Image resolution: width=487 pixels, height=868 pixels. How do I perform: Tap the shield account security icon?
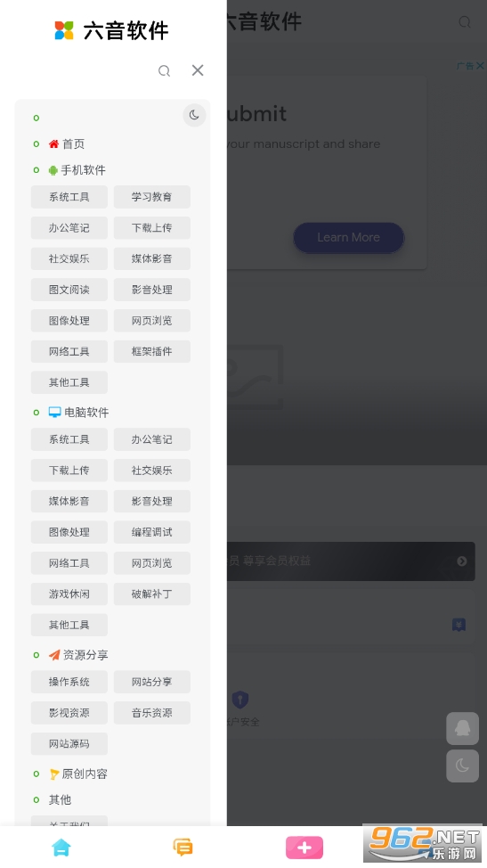239,700
